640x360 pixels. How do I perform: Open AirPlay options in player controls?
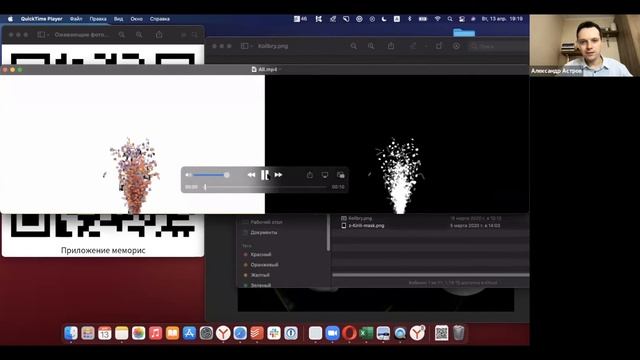coord(324,175)
